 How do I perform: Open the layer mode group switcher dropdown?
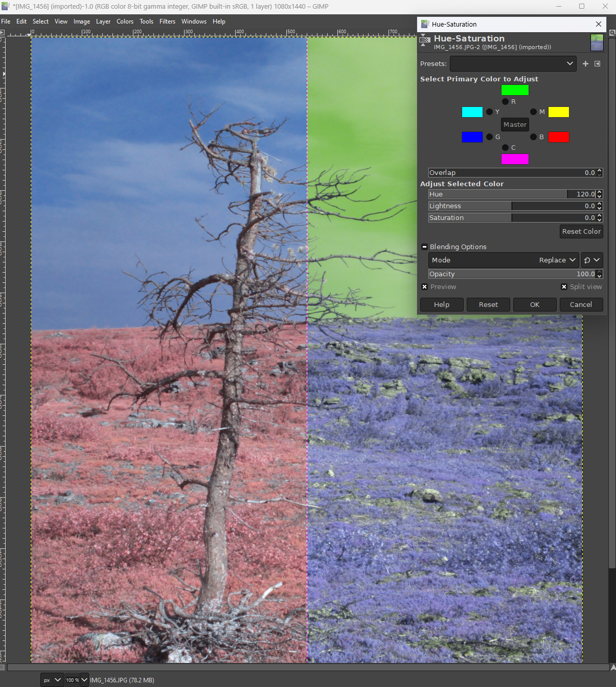(x=592, y=260)
